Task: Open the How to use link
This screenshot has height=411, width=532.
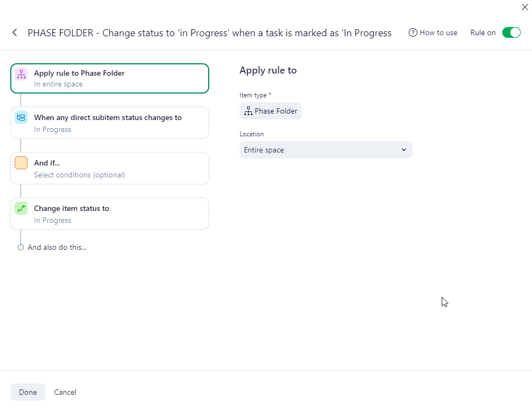Action: pyautogui.click(x=438, y=32)
